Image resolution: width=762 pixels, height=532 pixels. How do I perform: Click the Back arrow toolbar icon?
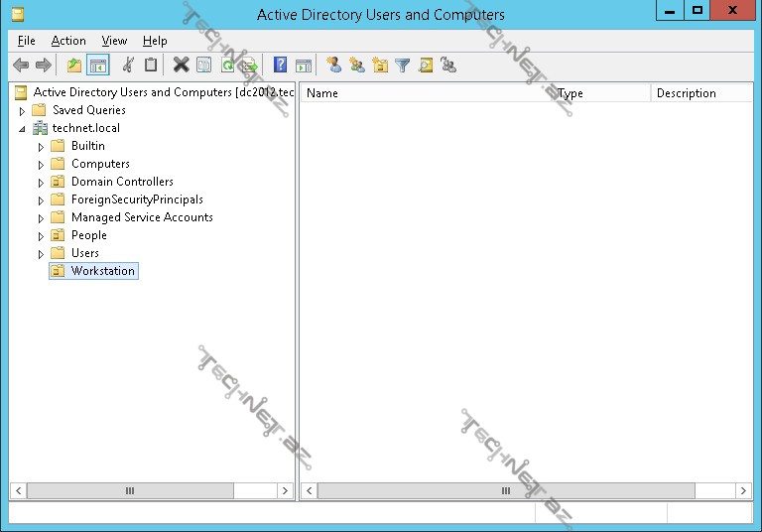(20, 66)
